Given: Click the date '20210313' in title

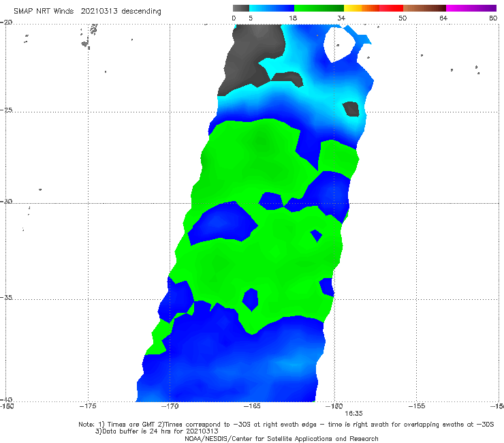Looking at the screenshot, I should click(99, 11).
